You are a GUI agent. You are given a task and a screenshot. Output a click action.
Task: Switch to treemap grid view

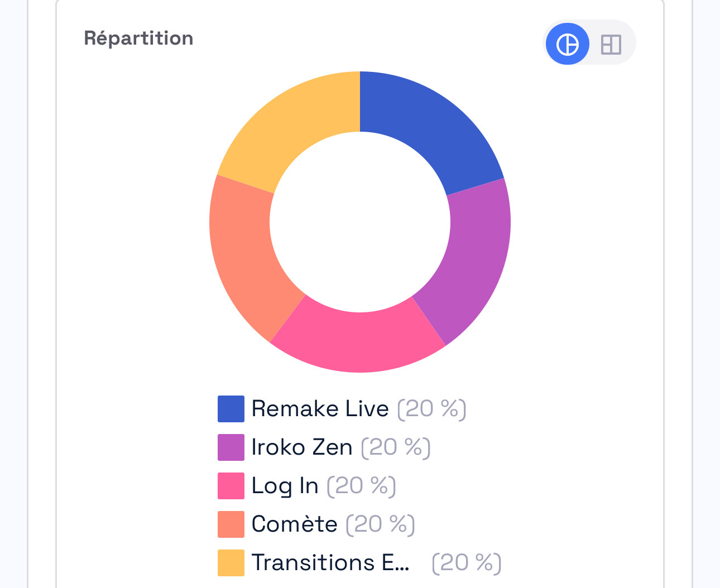[x=611, y=44]
